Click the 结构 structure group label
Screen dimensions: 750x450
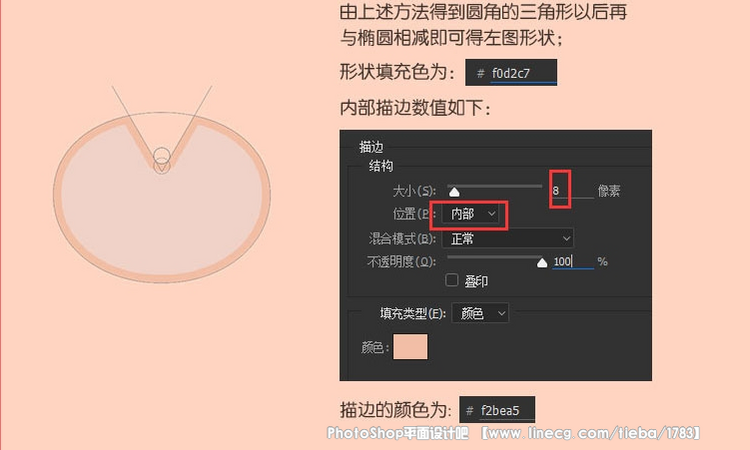click(381, 166)
